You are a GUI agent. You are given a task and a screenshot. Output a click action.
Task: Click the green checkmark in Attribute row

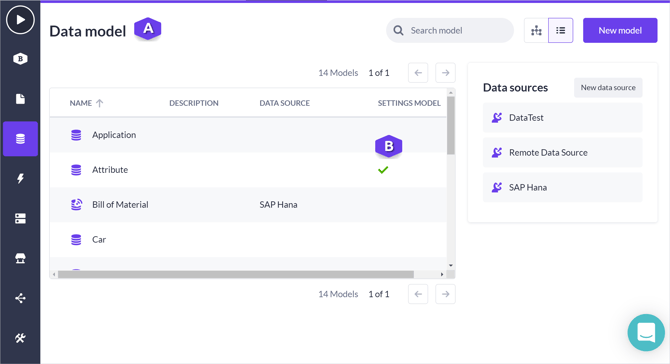[383, 170]
